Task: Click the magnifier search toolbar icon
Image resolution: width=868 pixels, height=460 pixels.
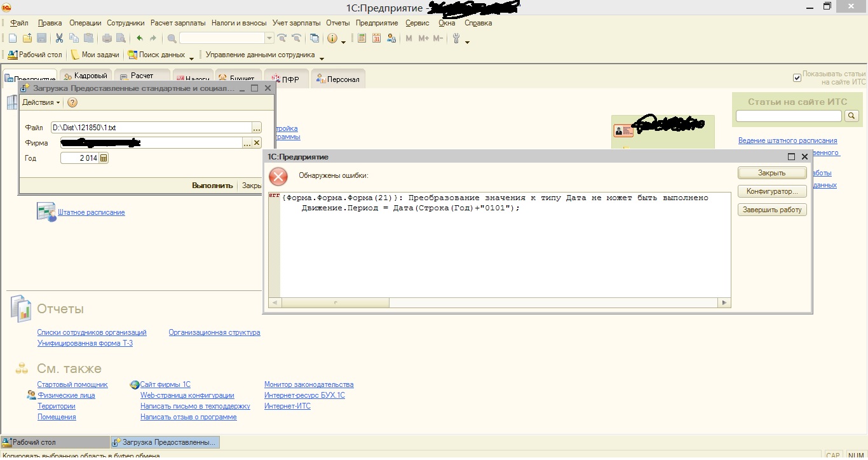Action: (x=172, y=39)
